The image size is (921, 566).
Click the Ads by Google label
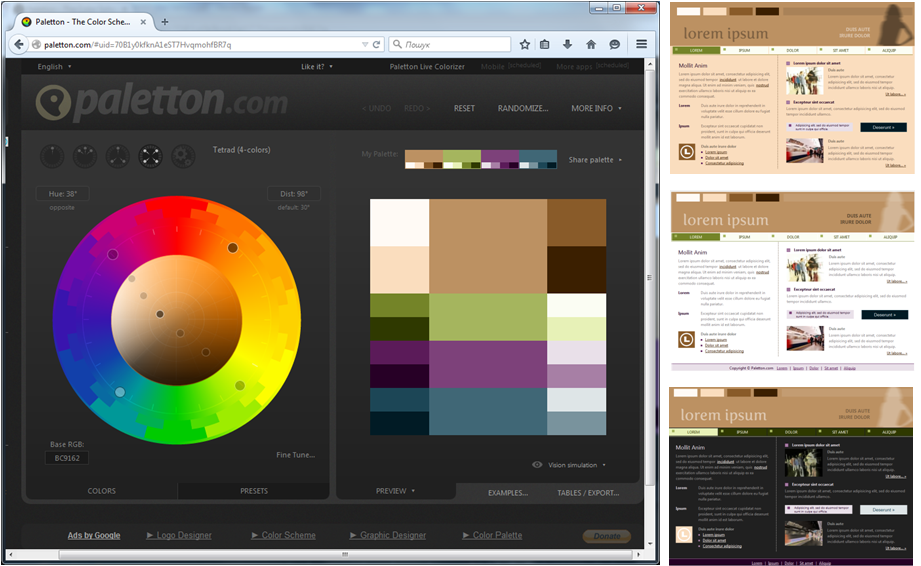point(94,535)
